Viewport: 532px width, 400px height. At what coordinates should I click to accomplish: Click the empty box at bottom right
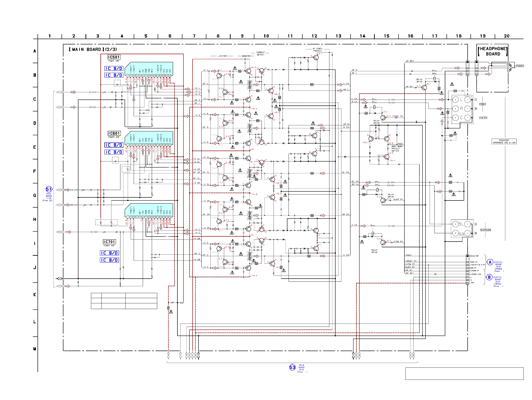coord(464,374)
